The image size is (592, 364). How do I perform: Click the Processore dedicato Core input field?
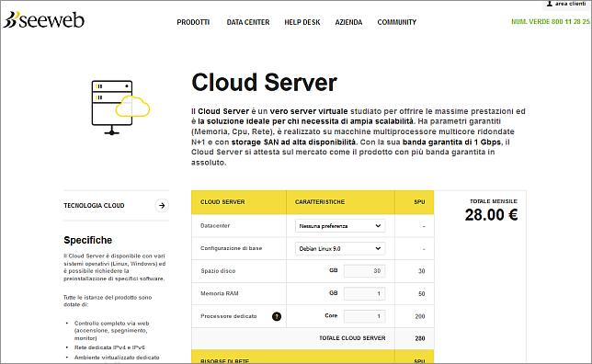(364, 316)
